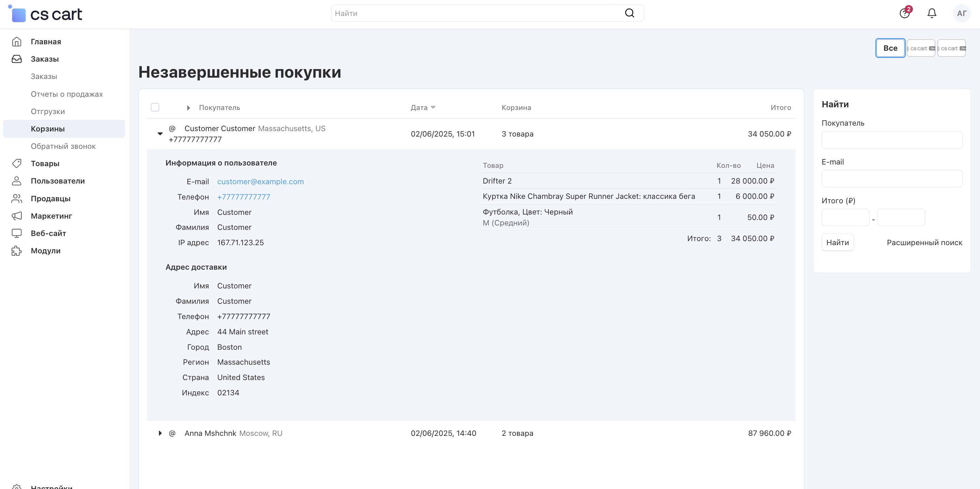Click the Модули puzzle icon
Viewport: 980px width, 489px height.
pos(16,251)
